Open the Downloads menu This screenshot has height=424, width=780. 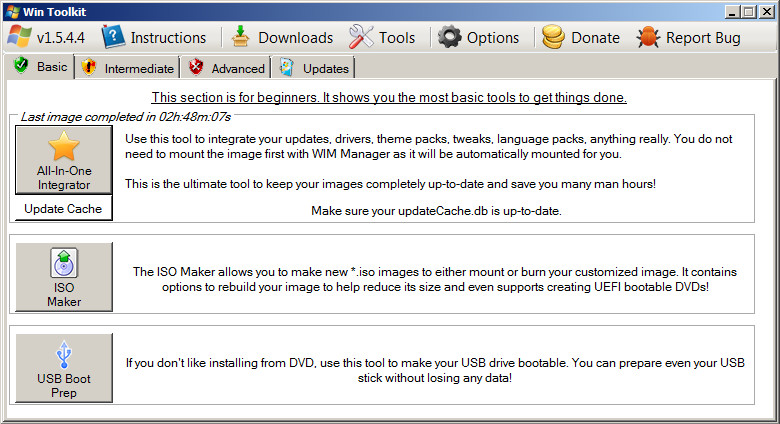click(283, 37)
